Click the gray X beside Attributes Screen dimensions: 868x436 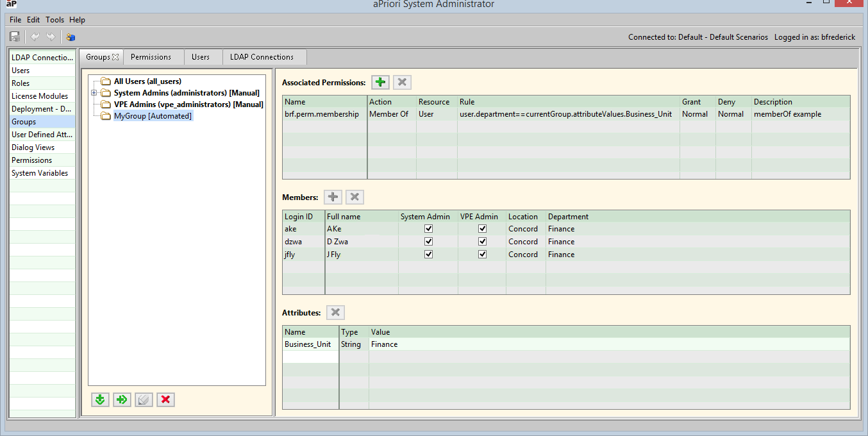point(335,312)
